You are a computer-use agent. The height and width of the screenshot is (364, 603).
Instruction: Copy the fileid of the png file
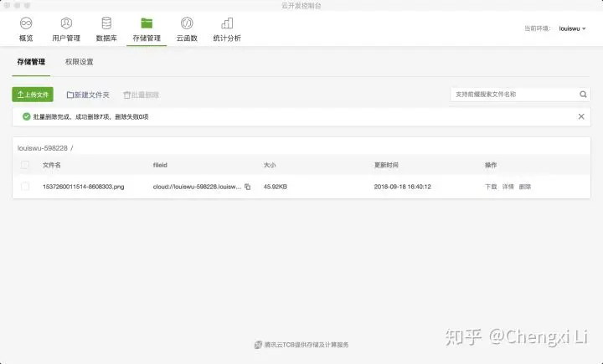point(248,187)
